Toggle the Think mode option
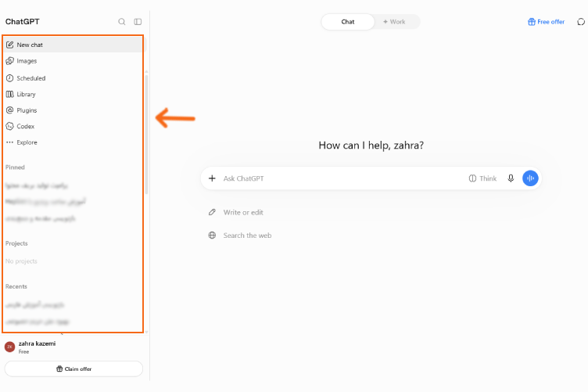This screenshot has width=588, height=392. tap(482, 178)
